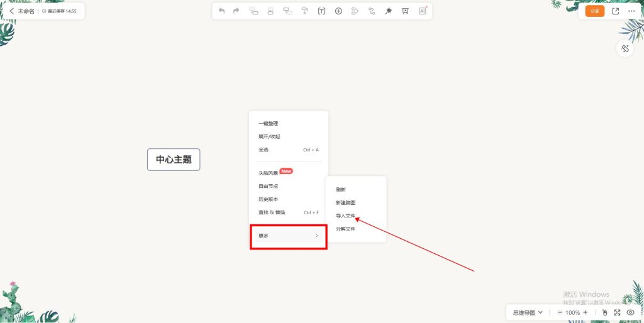
Task: Click the summary bracket icon in the toolbar
Action: point(355,11)
